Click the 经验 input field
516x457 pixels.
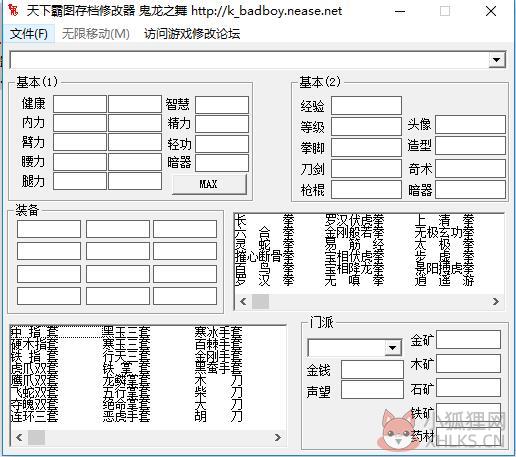(x=366, y=106)
